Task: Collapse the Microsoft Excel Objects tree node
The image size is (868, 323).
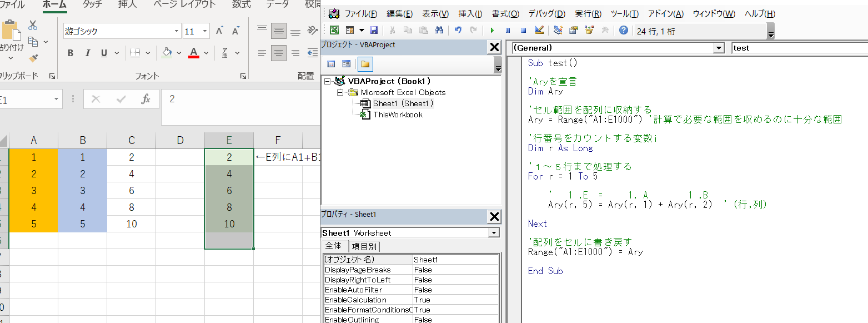Action: tap(339, 92)
